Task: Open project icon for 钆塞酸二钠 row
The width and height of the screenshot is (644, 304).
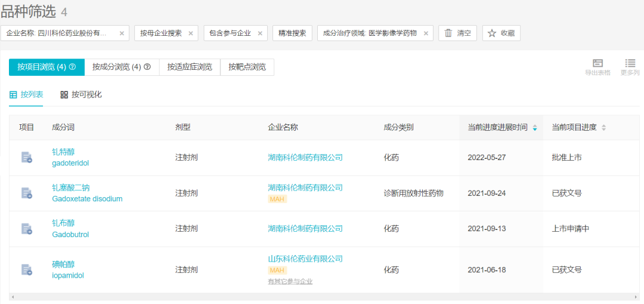Action: (27, 194)
